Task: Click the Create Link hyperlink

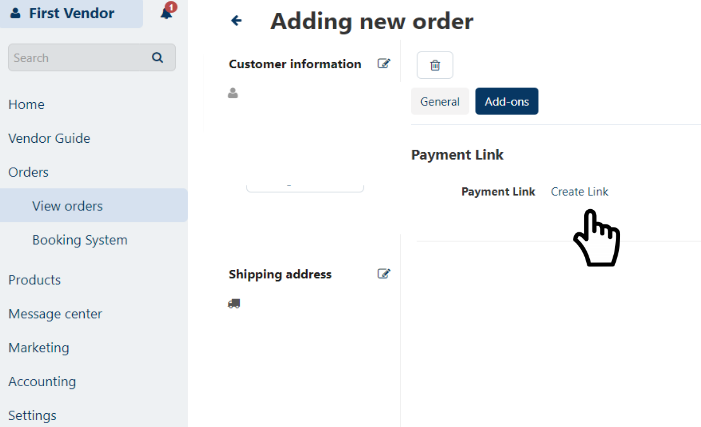Action: click(x=579, y=192)
